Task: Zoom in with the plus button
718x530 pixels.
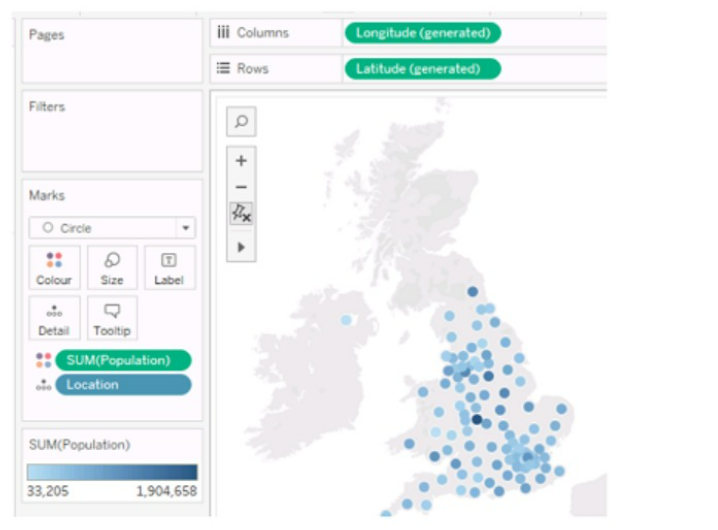Action: pos(241,160)
